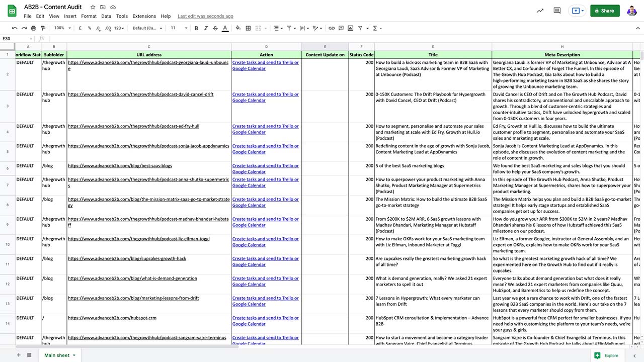Image resolution: width=644 pixels, height=362 pixels.
Task: Open the text color picker
Action: [225, 28]
